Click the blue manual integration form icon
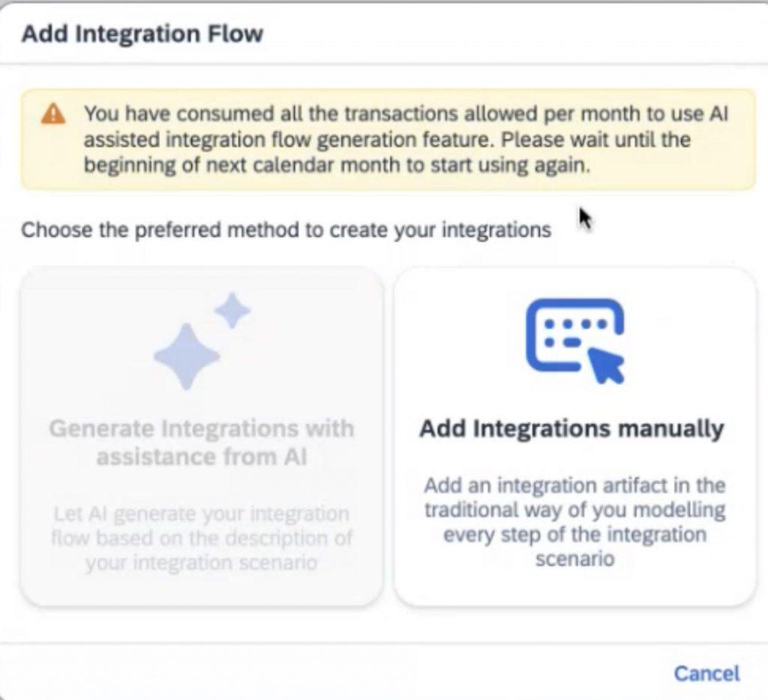The image size is (768, 700). (x=575, y=341)
